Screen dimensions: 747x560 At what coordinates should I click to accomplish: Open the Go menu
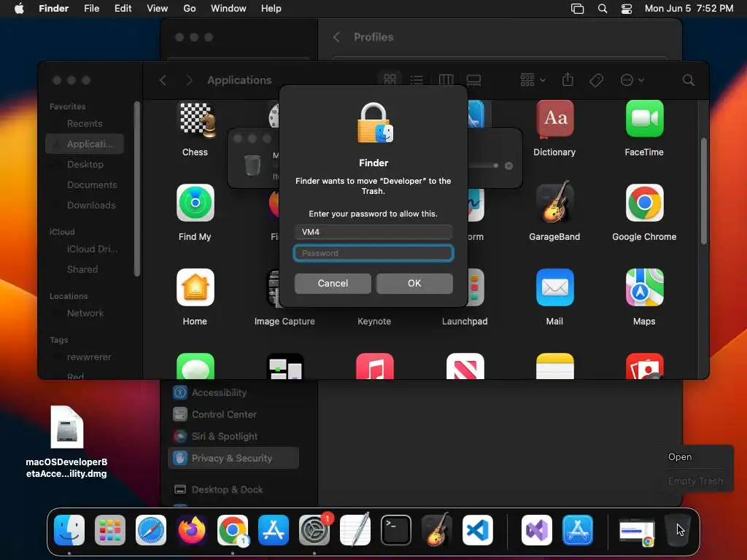190,9
